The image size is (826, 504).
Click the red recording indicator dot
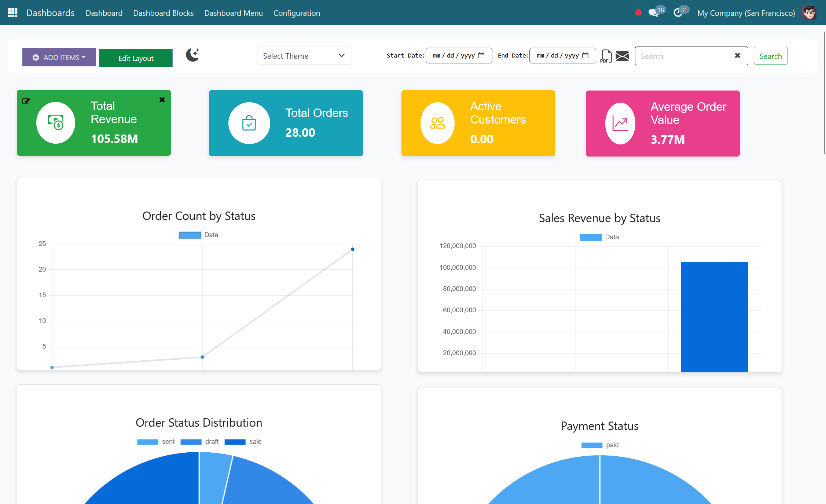[x=638, y=12]
